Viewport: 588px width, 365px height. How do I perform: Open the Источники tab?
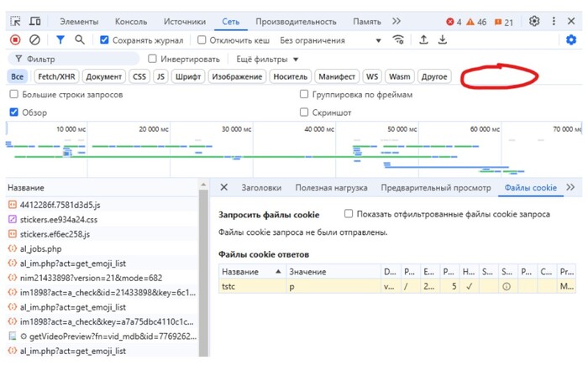click(185, 22)
